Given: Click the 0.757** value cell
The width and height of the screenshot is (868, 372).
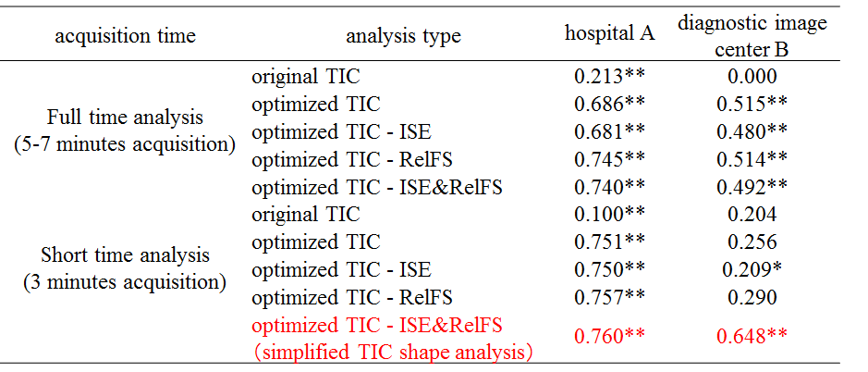Looking at the screenshot, I should (609, 298).
